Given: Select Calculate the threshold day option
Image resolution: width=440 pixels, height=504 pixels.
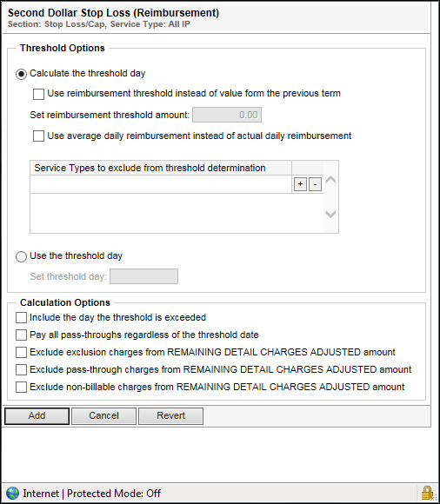Looking at the screenshot, I should (x=21, y=74).
